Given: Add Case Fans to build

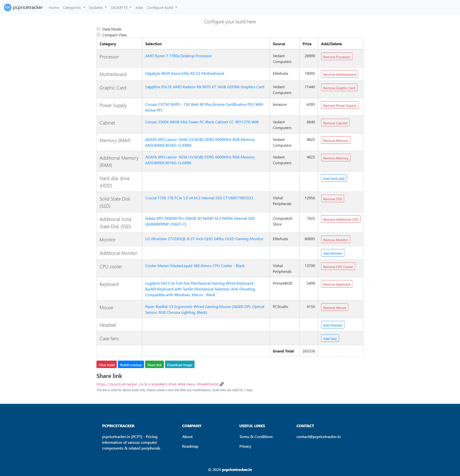Looking at the screenshot, I should (x=330, y=338).
